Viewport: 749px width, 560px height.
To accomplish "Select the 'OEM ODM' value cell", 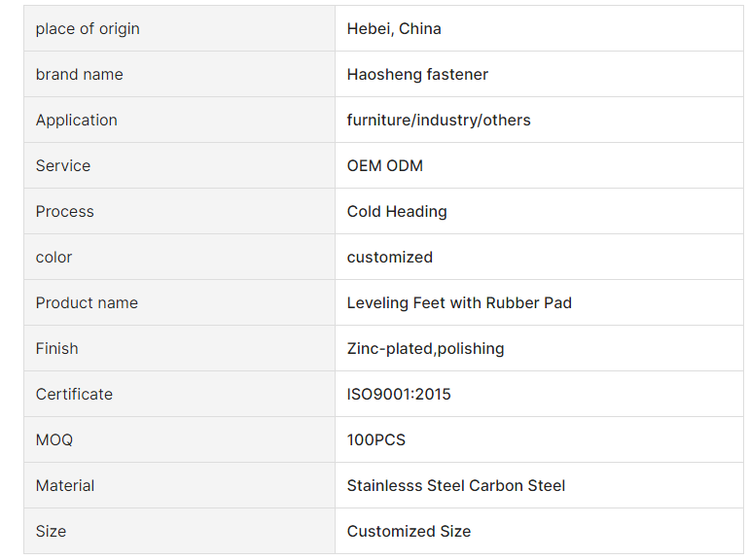I will [x=385, y=166].
